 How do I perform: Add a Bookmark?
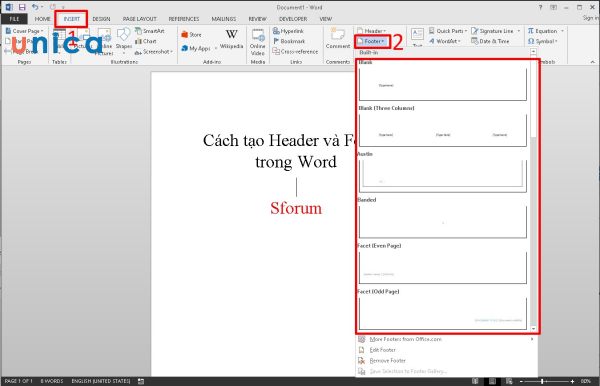(289, 41)
